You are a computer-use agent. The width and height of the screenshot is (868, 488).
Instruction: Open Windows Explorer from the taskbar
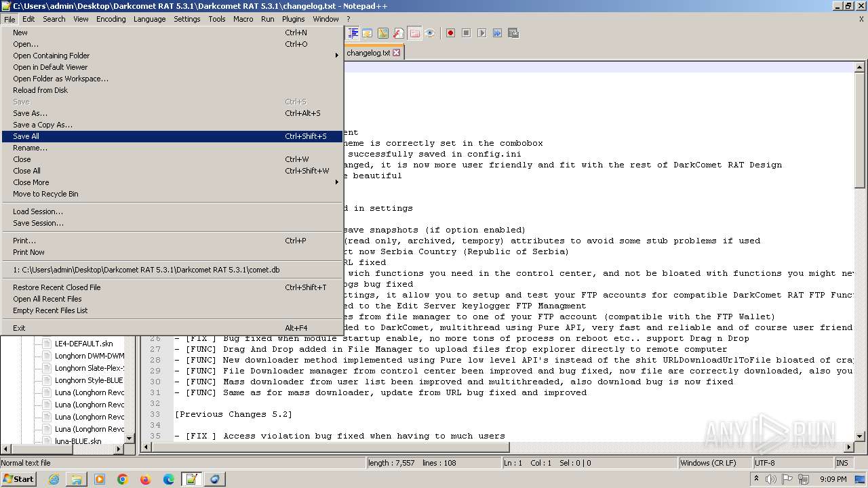tap(77, 479)
